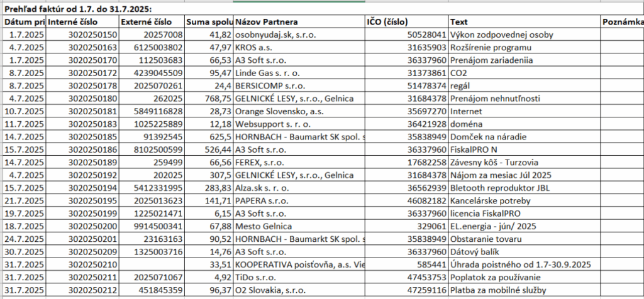Select the cell "Prenájom nehnuteľnosti"

point(525,99)
